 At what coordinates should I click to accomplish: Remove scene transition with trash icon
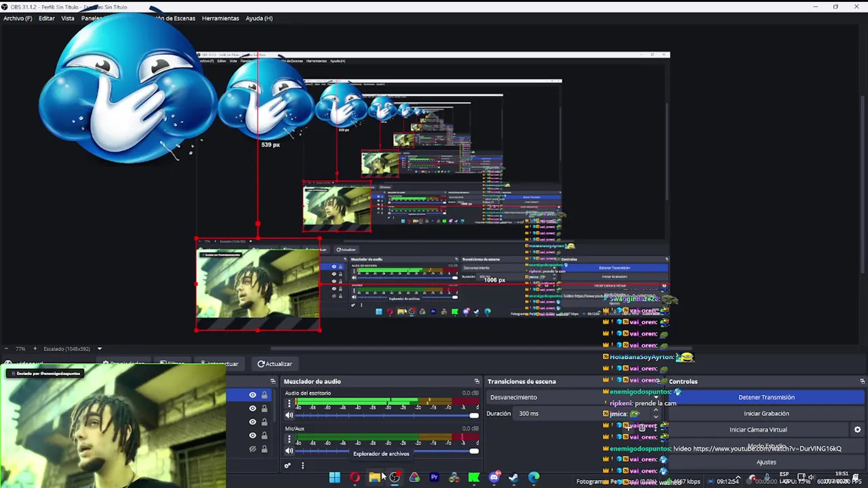click(x=642, y=428)
